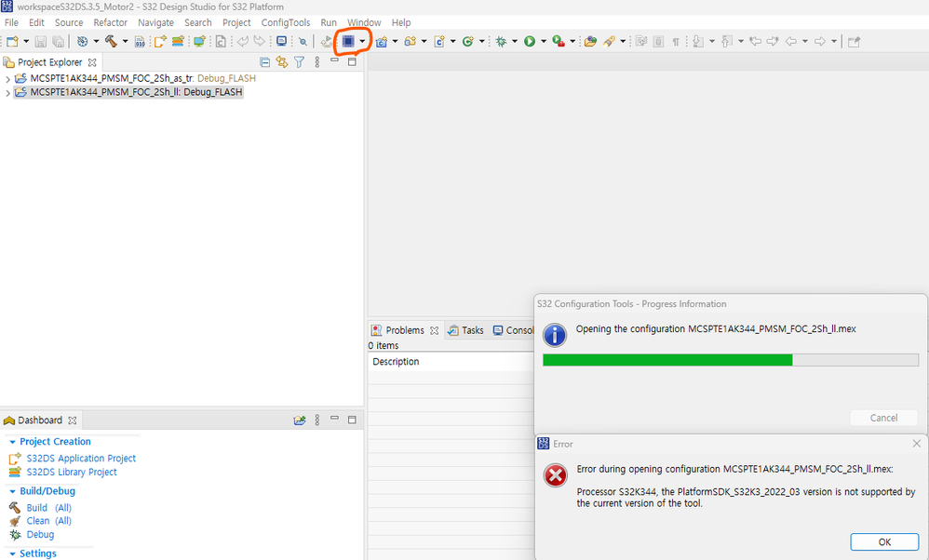Start debugging with the bug icon
929x560 pixels.
coord(501,42)
